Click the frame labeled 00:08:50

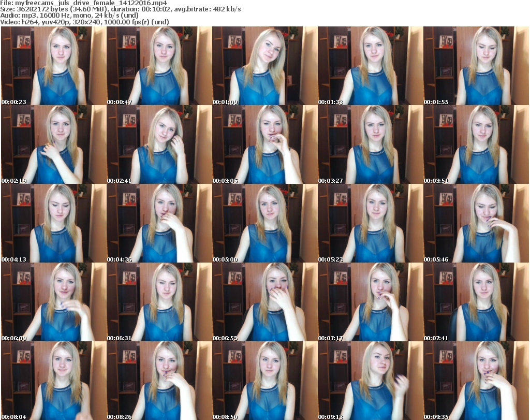264,381
